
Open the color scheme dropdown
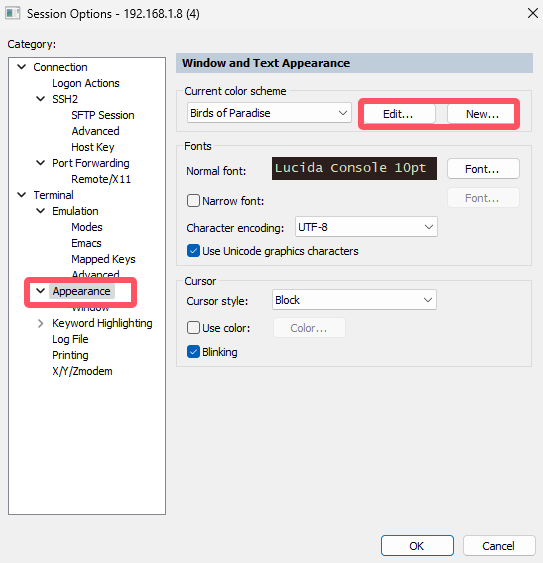(269, 113)
